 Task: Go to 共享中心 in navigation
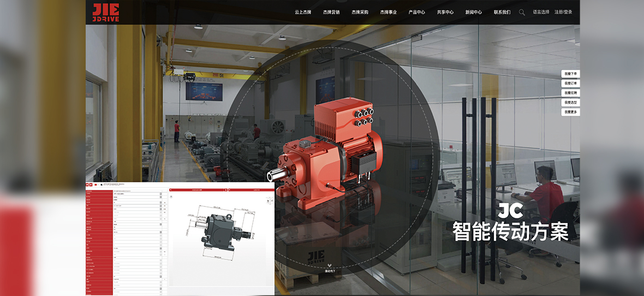pyautogui.click(x=445, y=12)
